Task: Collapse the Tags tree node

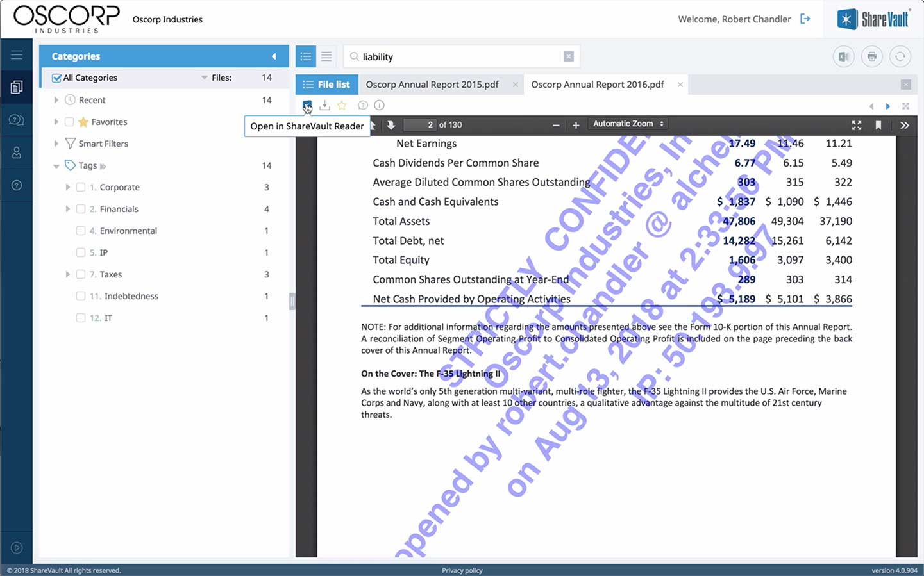Action: click(x=56, y=166)
